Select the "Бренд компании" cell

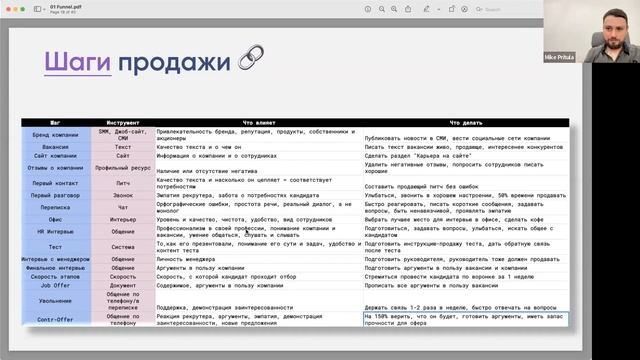point(56,135)
